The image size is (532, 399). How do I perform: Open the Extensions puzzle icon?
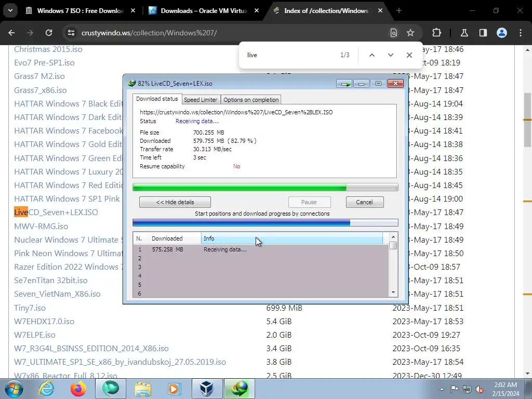pyautogui.click(x=436, y=33)
